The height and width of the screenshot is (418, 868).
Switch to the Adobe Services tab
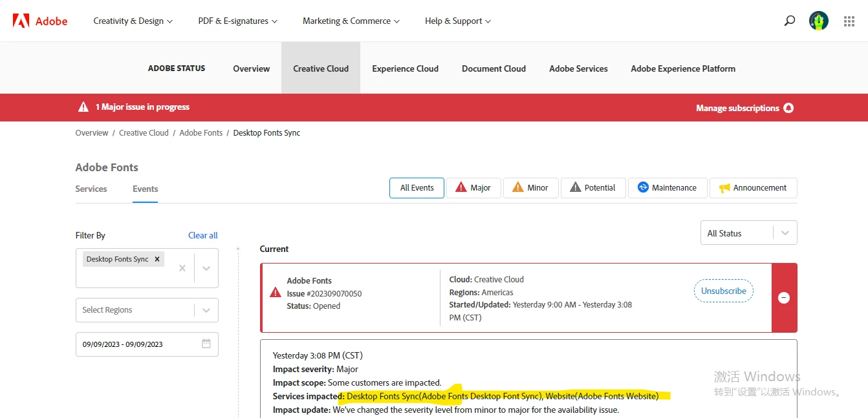(x=578, y=68)
